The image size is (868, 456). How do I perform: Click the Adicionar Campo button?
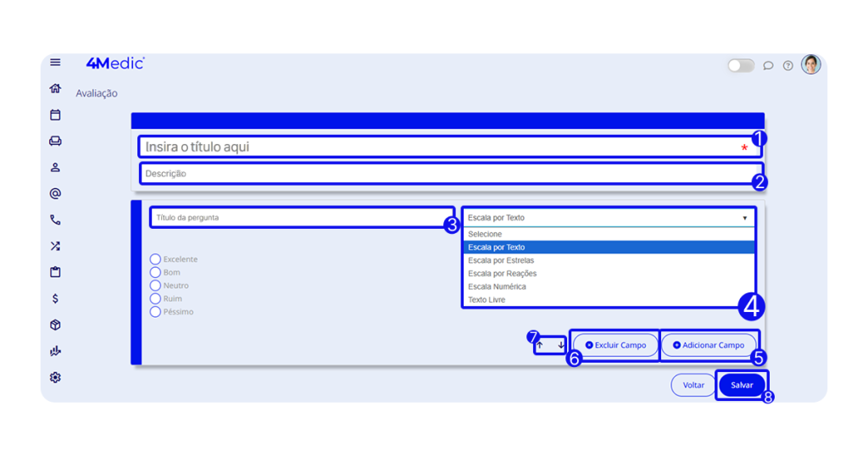(x=708, y=345)
